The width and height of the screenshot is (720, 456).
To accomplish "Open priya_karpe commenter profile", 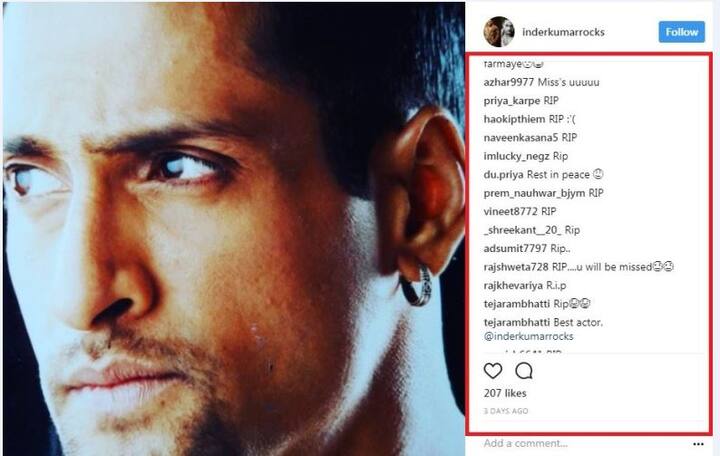I will coord(512,101).
